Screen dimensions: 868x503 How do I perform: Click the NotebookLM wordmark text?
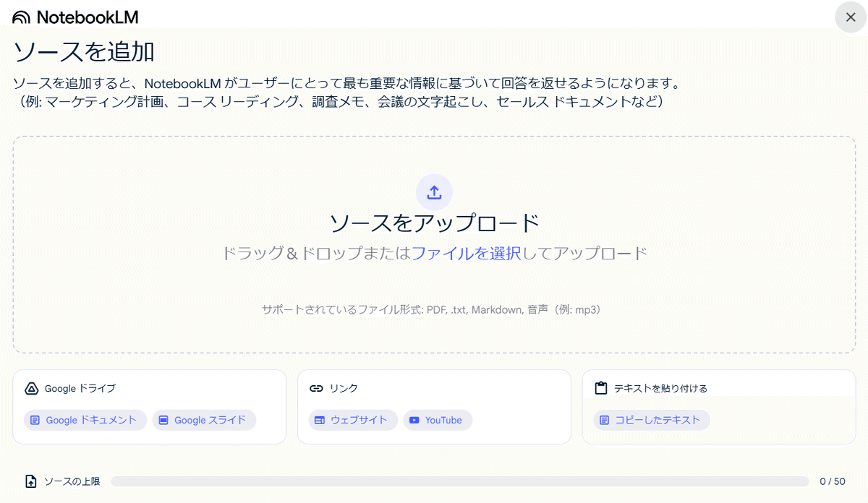(87, 17)
